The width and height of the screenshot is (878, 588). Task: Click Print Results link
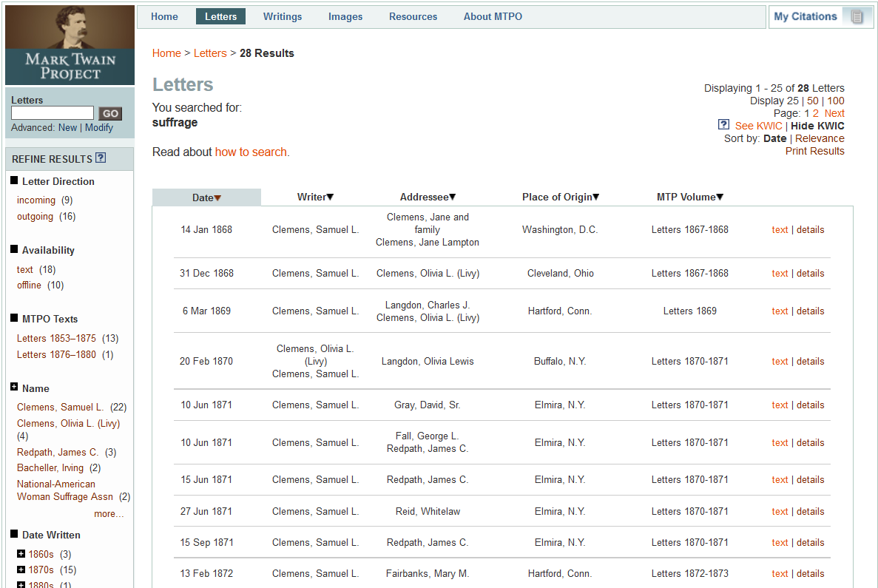point(814,151)
